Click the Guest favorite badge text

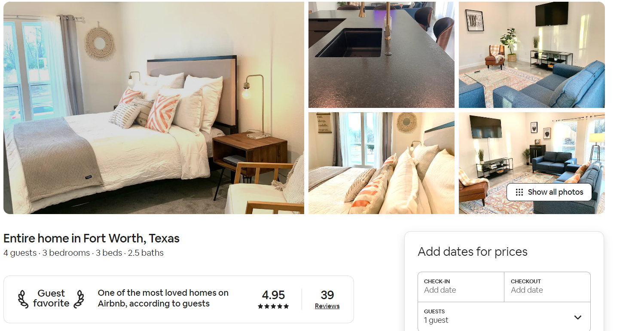coord(51,298)
